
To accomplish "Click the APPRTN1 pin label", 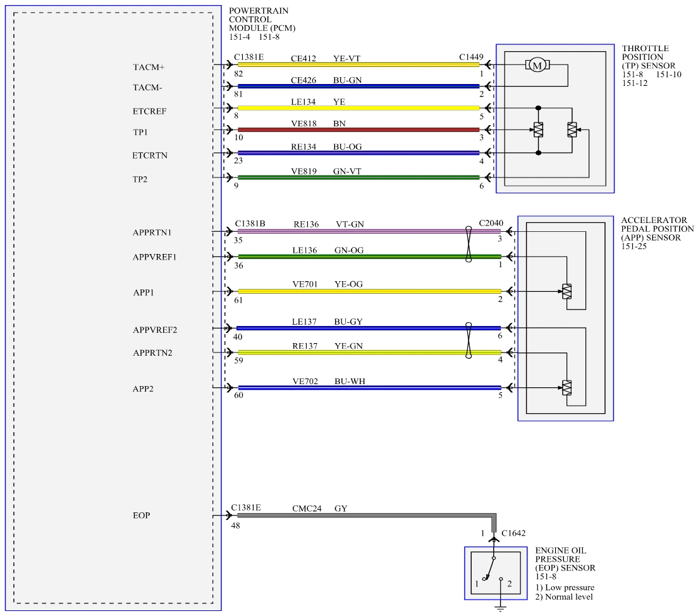I will click(x=152, y=232).
